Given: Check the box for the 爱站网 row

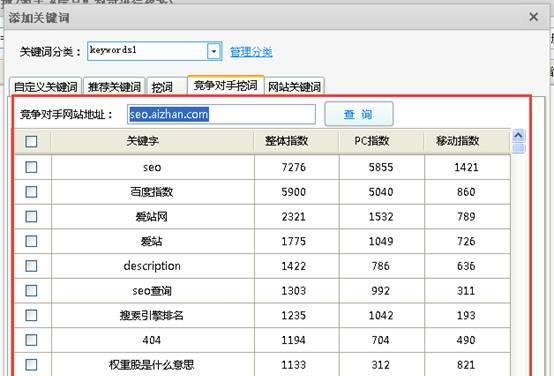Looking at the screenshot, I should click(x=31, y=216).
